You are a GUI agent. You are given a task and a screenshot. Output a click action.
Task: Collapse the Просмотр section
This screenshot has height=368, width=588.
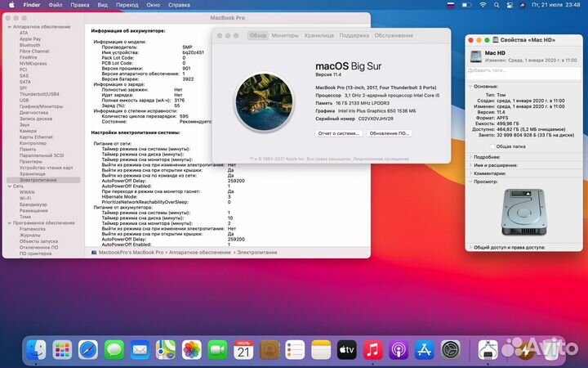tap(470, 182)
